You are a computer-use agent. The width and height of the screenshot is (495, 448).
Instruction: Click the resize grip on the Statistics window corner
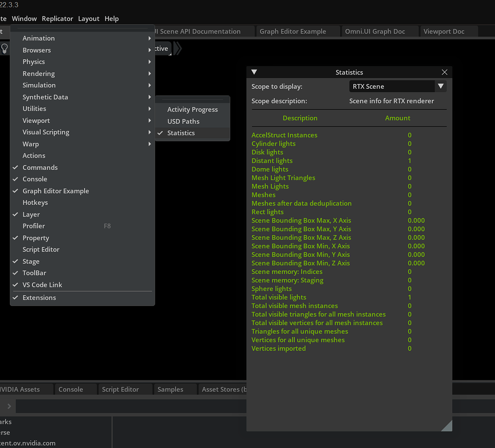[x=448, y=426]
